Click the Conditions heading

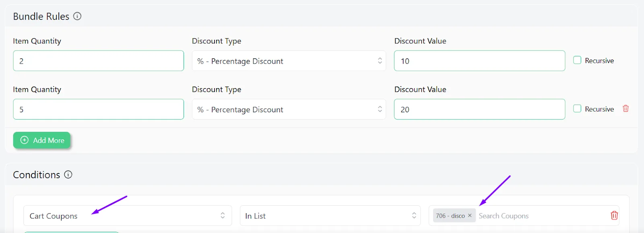(x=37, y=175)
